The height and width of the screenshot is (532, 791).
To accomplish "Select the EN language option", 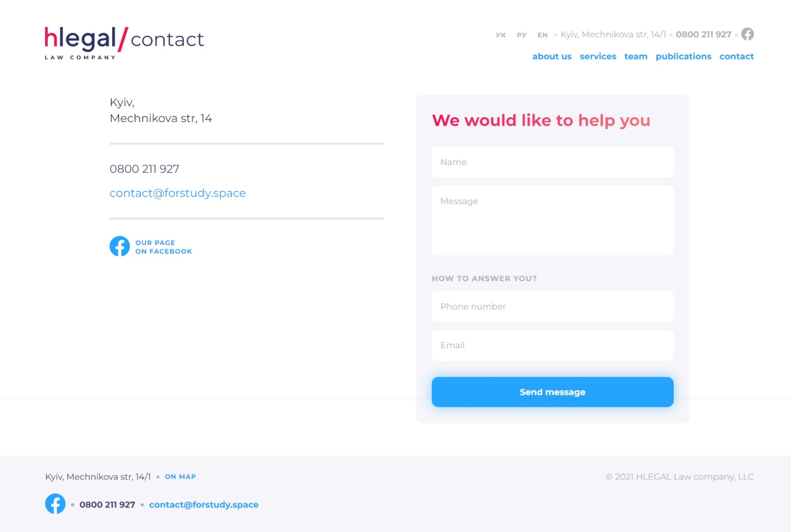I will (x=543, y=35).
